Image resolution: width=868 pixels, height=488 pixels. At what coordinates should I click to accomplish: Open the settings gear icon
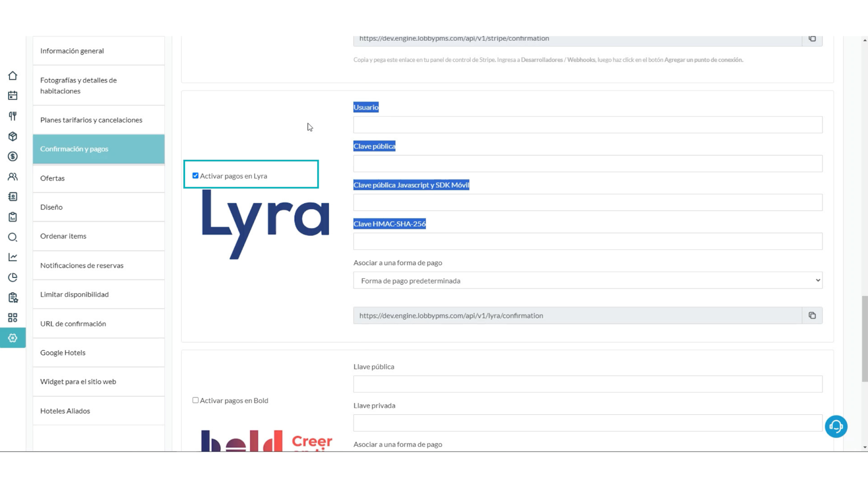point(12,338)
